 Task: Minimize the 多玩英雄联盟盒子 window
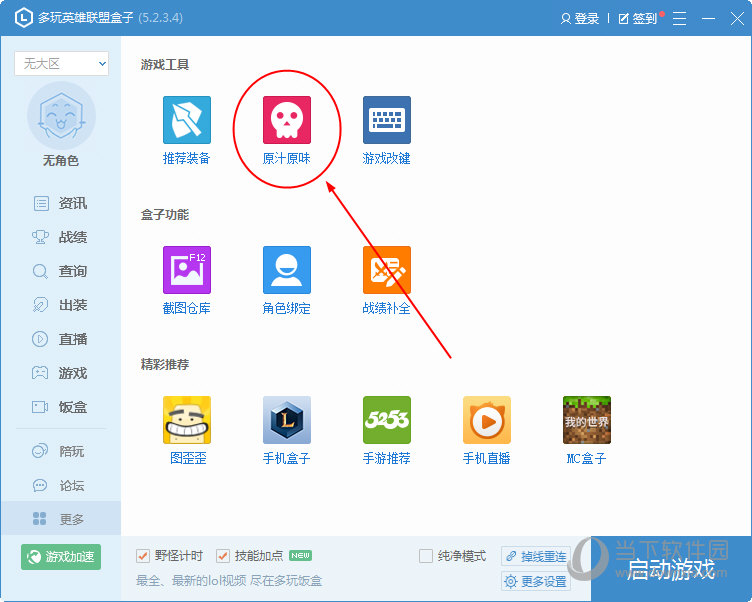coord(708,19)
